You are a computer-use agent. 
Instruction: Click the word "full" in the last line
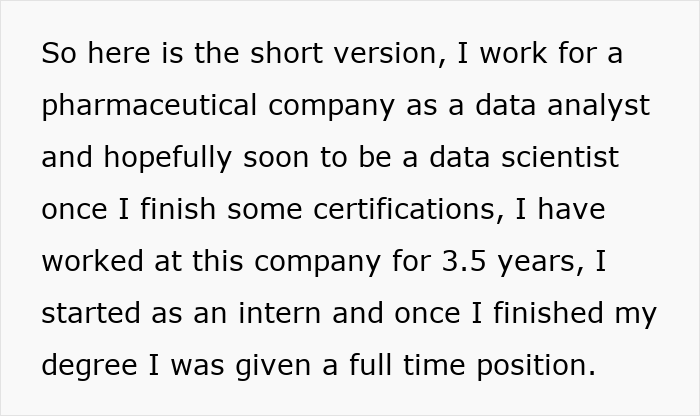[x=370, y=364]
